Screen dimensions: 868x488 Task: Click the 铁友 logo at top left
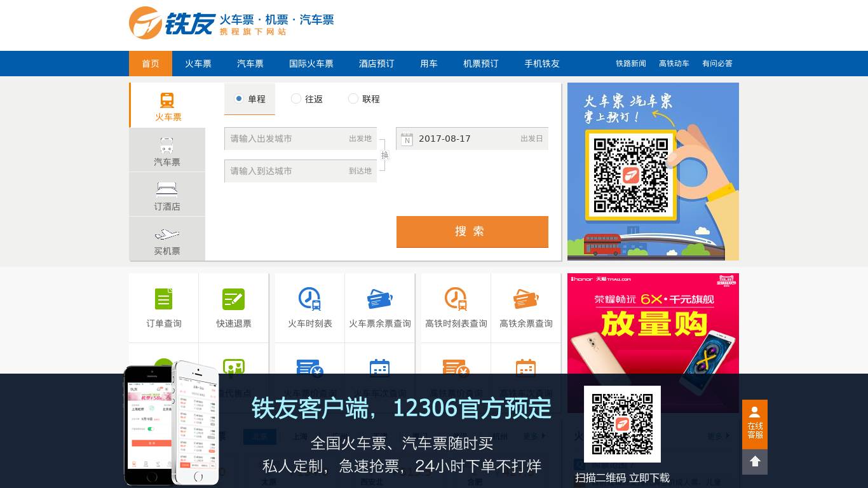(x=172, y=24)
